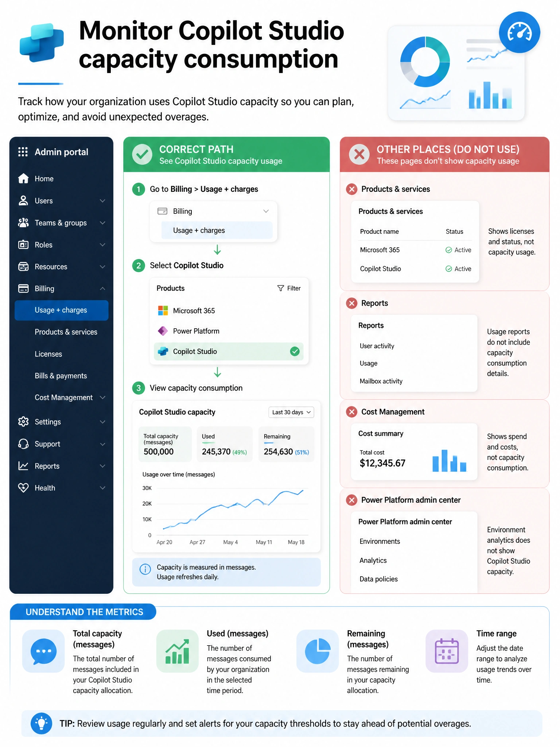Screen dimensions: 560x747
Task: Select Power Platform in the Products list
Action: click(229, 331)
